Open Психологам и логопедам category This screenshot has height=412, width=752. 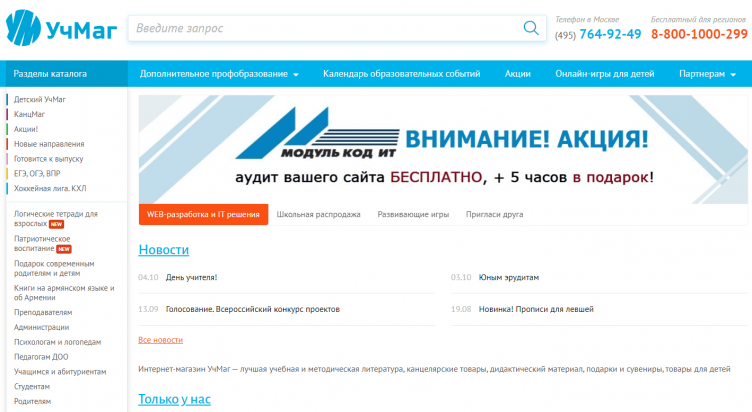pos(58,342)
